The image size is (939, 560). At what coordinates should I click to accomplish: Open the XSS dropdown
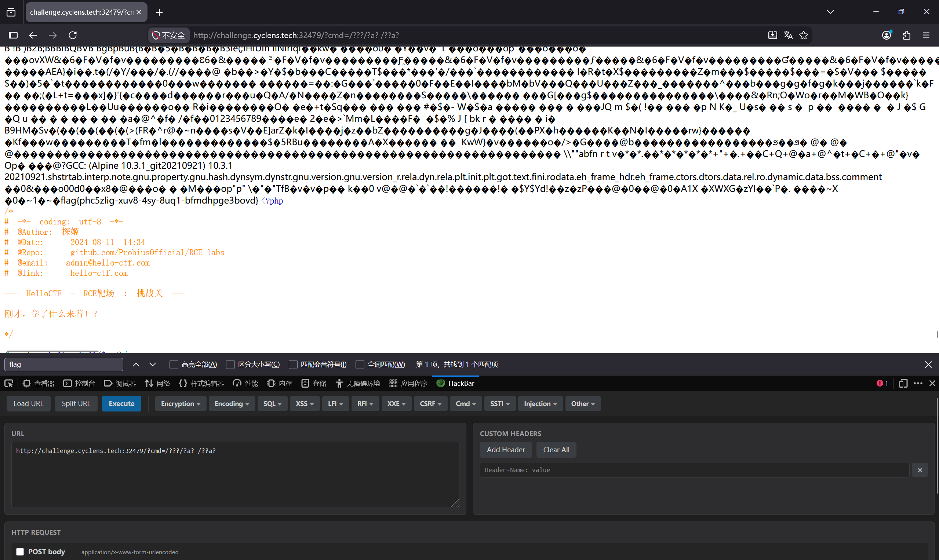(x=305, y=404)
